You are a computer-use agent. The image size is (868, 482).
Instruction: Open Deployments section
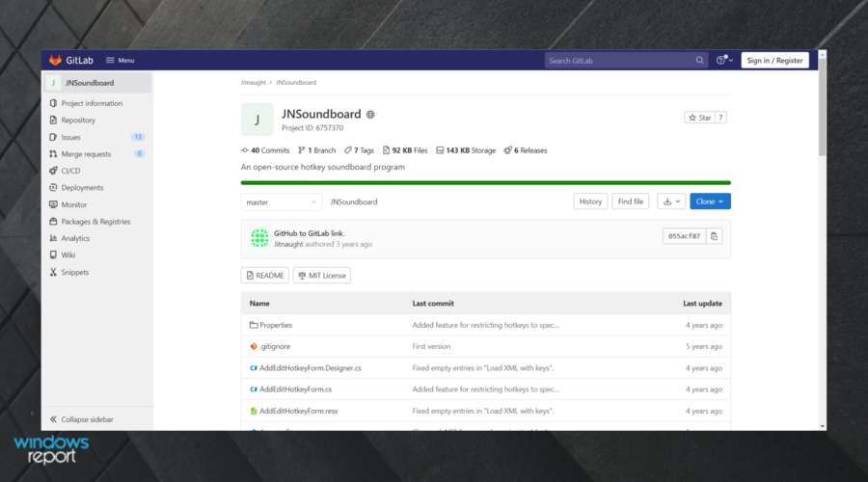pos(82,188)
